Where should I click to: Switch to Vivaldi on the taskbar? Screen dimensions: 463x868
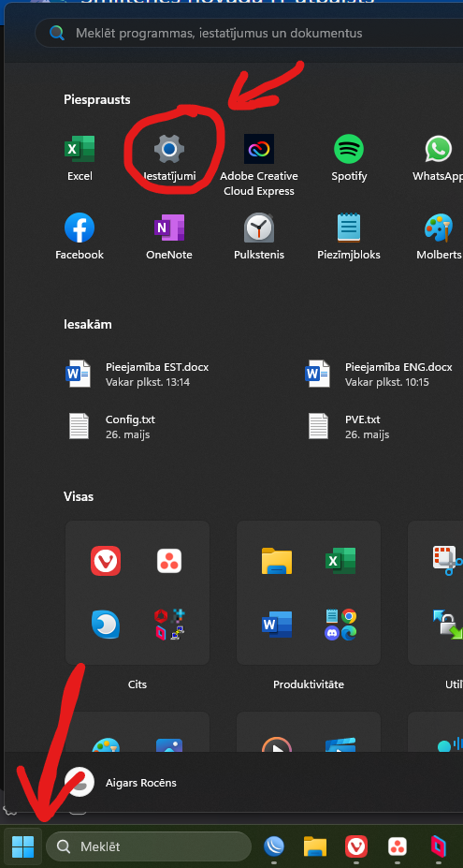click(x=356, y=846)
